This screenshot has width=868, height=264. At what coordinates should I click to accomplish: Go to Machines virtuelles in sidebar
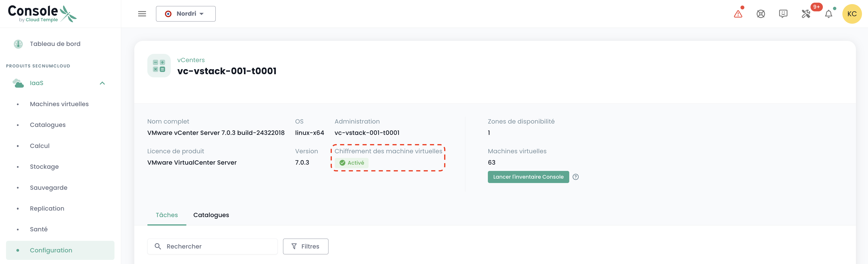pos(59,104)
